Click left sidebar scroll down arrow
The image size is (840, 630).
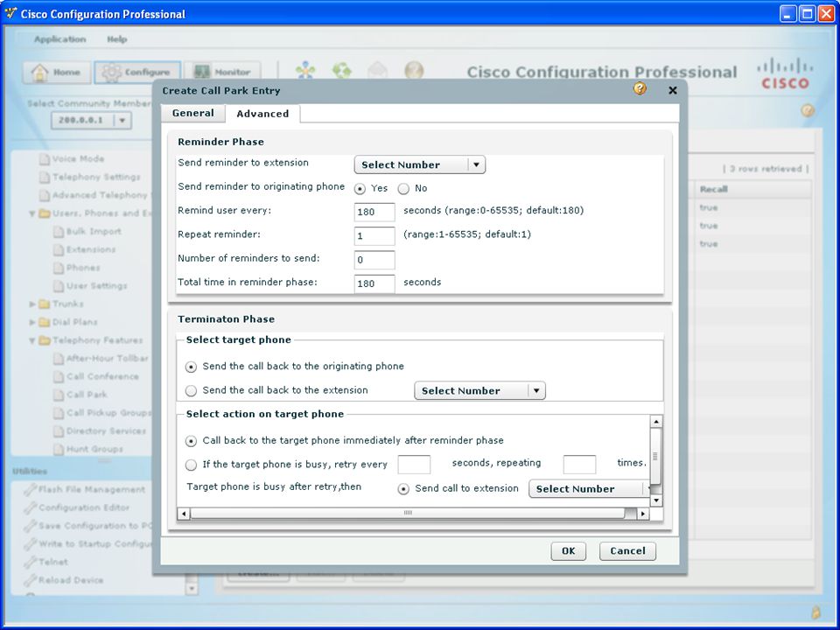[192, 589]
